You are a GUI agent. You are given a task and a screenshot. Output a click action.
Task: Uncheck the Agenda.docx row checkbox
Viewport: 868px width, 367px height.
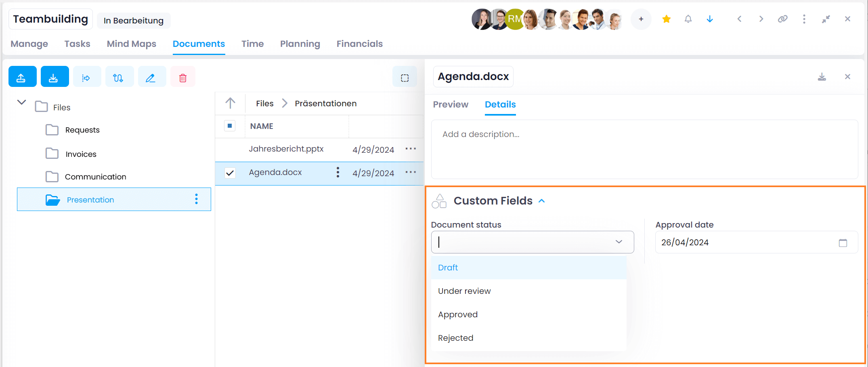click(230, 173)
